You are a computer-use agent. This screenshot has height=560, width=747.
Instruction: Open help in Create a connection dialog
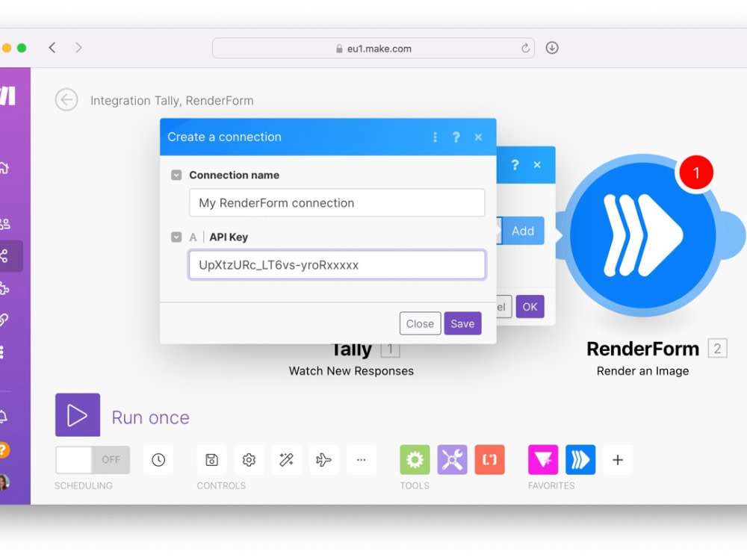pyautogui.click(x=456, y=137)
